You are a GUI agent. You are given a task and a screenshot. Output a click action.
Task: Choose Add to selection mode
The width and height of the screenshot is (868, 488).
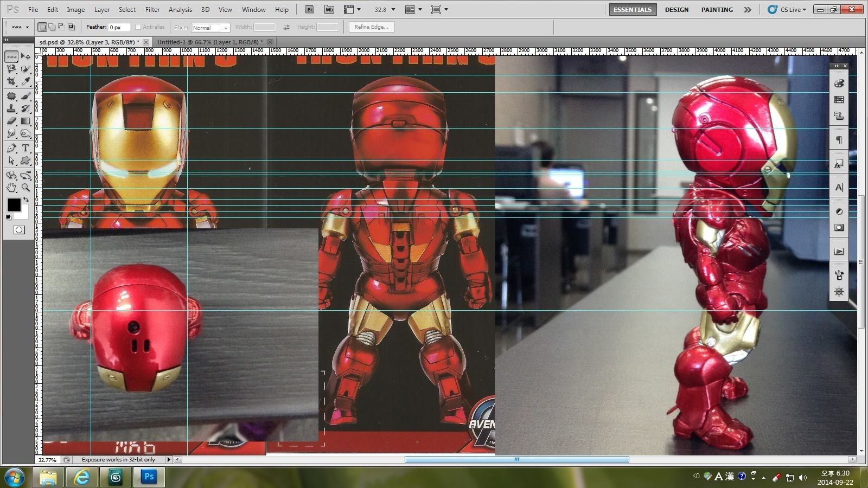[x=52, y=27]
